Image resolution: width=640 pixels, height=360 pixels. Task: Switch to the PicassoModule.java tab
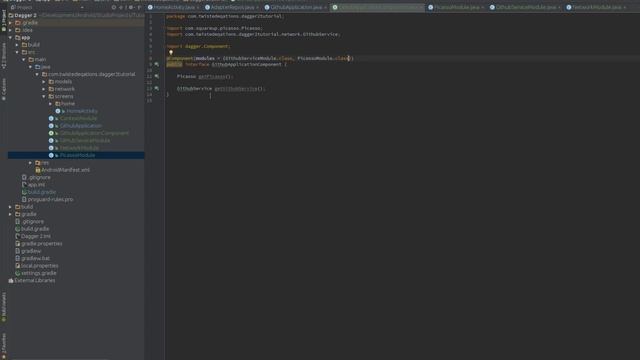457,7
